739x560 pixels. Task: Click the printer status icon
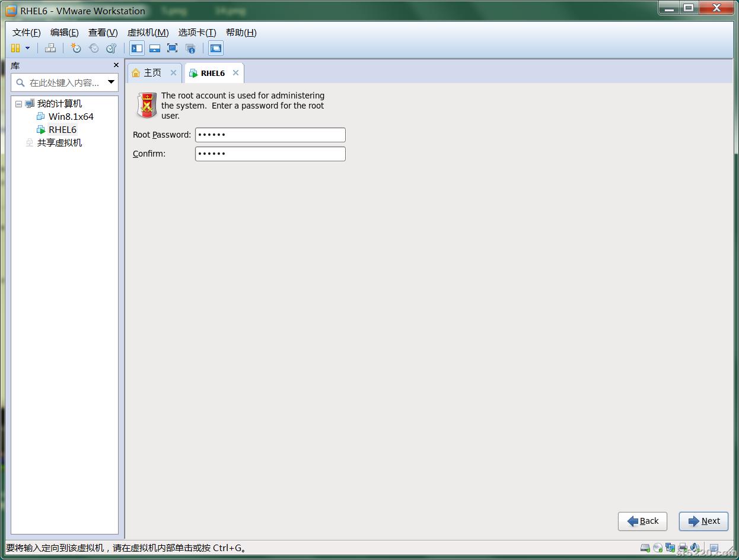tap(683, 548)
